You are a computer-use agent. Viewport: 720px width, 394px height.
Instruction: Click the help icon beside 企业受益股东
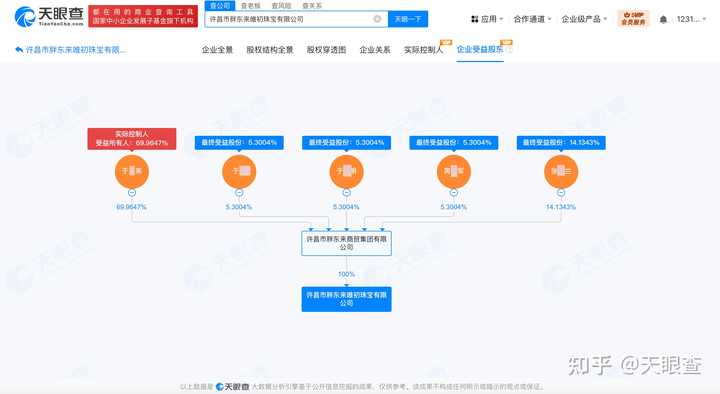[509, 49]
